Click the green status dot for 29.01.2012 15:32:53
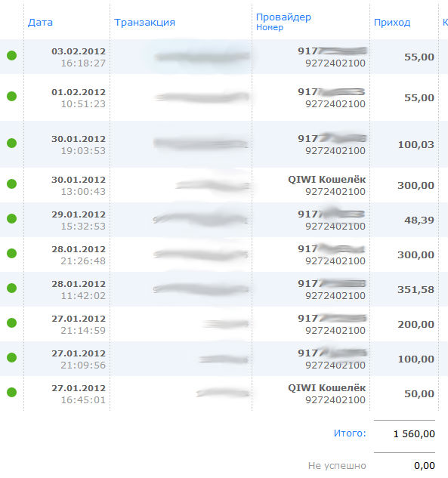The image size is (448, 478). coord(11,218)
